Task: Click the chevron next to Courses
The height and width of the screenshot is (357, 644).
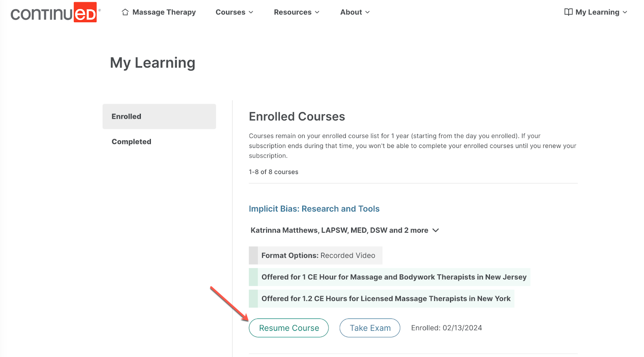Action: click(251, 12)
